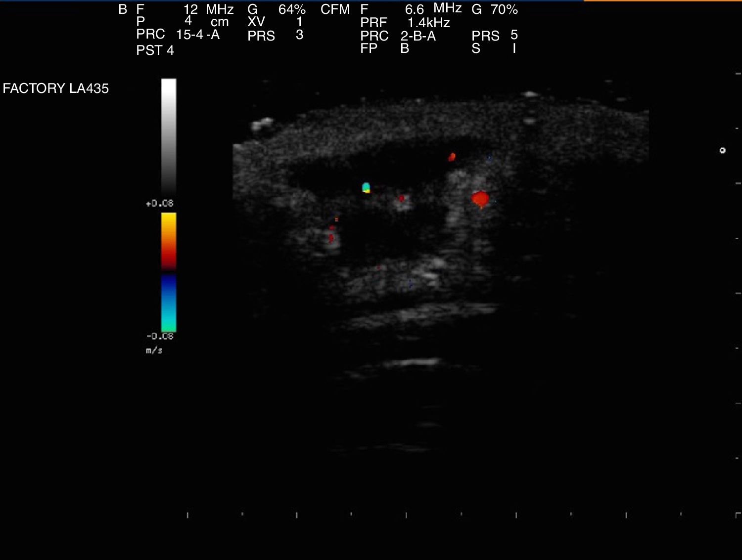Image resolution: width=742 pixels, height=560 pixels.
Task: Click the m/s velocity unit label
Action: (154, 350)
